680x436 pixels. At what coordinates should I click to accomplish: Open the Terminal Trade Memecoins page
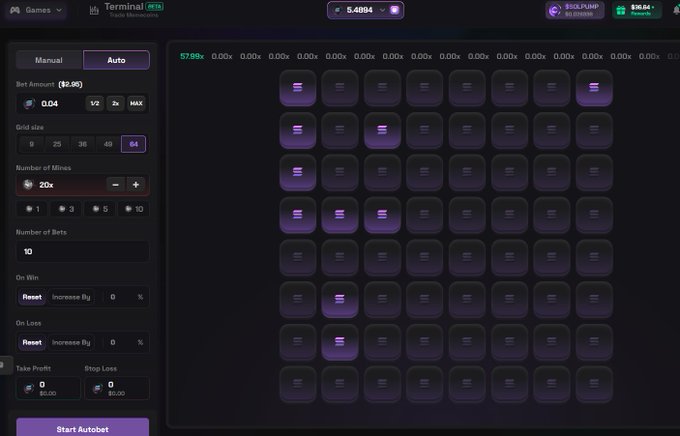126,10
